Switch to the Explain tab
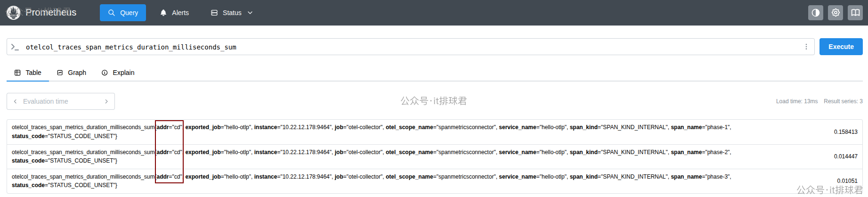Viewport: 868px width, 197px height. pos(118,73)
